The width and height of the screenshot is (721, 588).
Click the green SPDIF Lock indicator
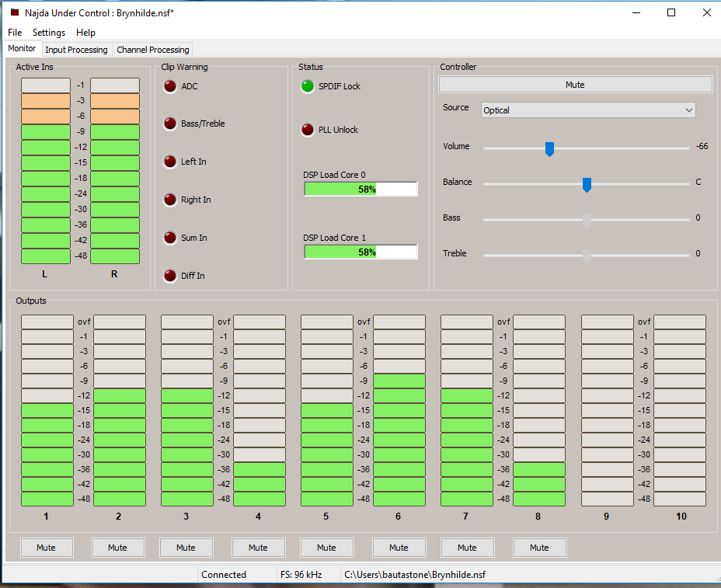coord(308,86)
